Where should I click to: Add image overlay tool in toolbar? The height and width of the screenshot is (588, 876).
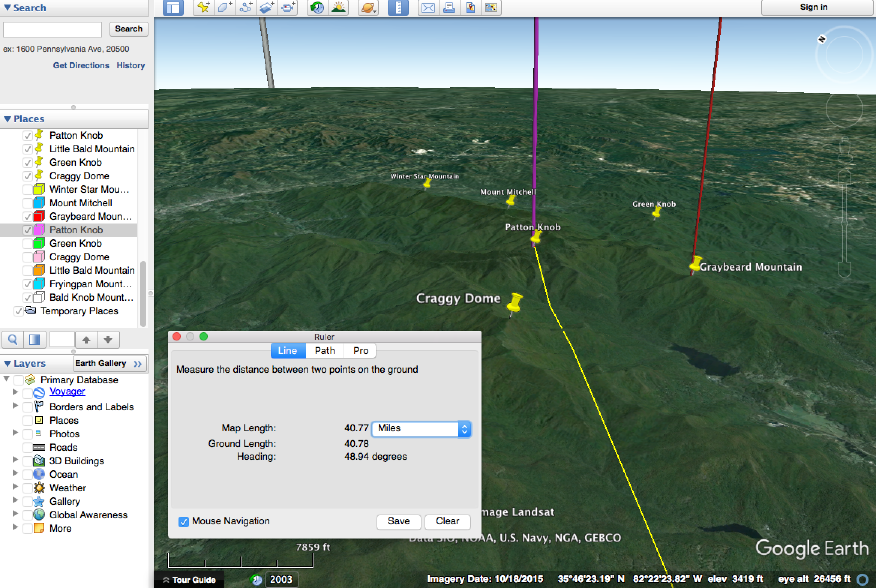(x=267, y=7)
